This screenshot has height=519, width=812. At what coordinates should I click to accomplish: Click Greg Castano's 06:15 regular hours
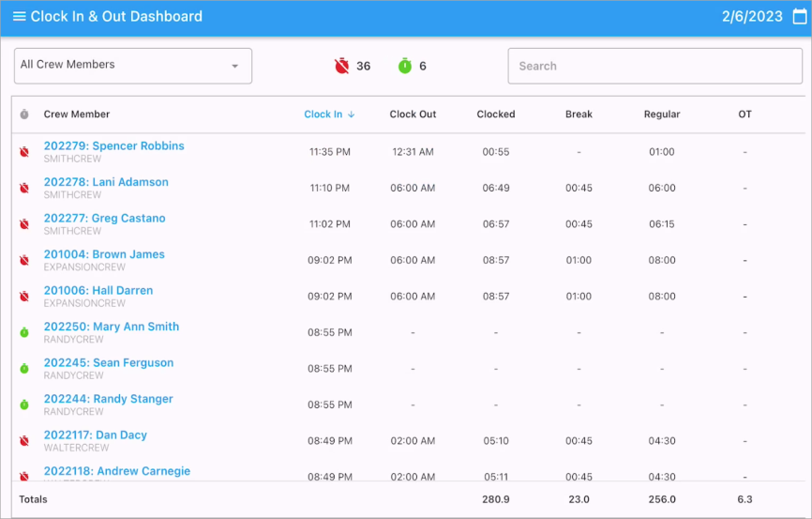(662, 224)
